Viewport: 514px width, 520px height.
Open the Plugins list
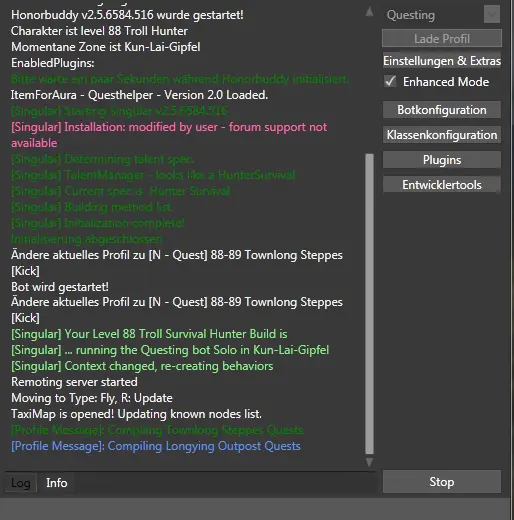pos(442,160)
